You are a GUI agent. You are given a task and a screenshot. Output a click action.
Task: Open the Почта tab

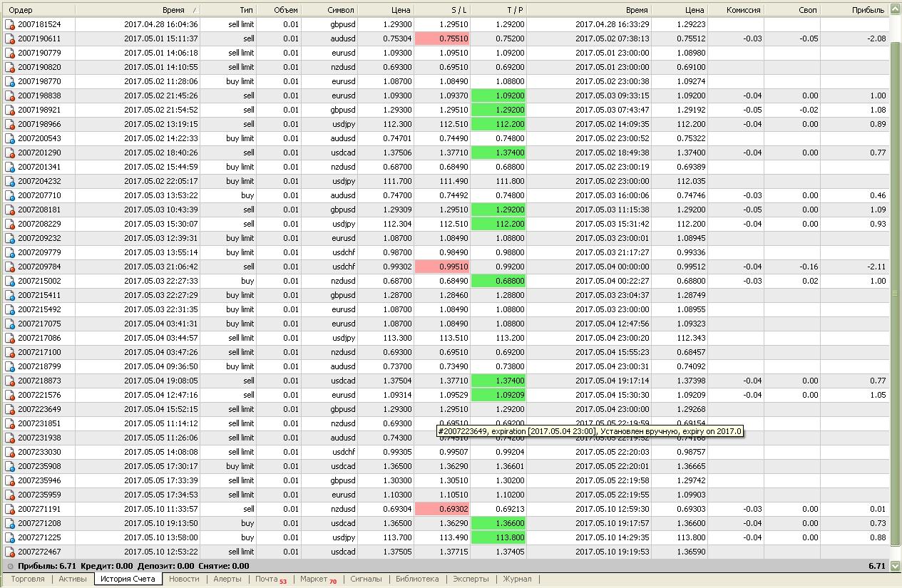pos(271,579)
